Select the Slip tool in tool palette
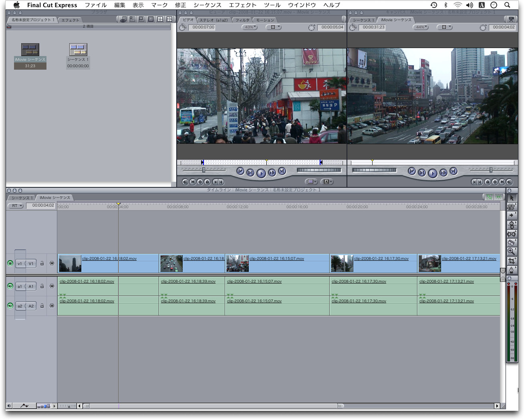The image size is (524, 420). (511, 234)
